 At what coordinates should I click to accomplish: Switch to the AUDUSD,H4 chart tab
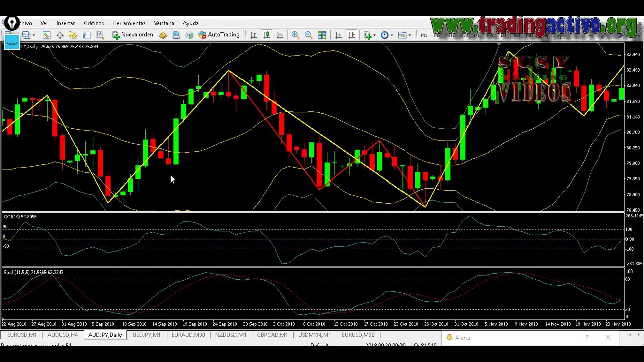[x=62, y=335]
